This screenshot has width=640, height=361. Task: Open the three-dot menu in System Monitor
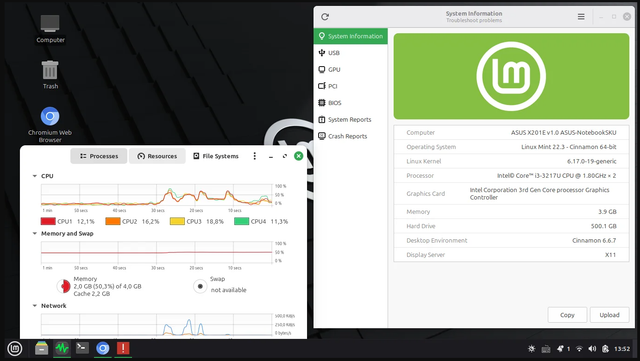(x=255, y=156)
